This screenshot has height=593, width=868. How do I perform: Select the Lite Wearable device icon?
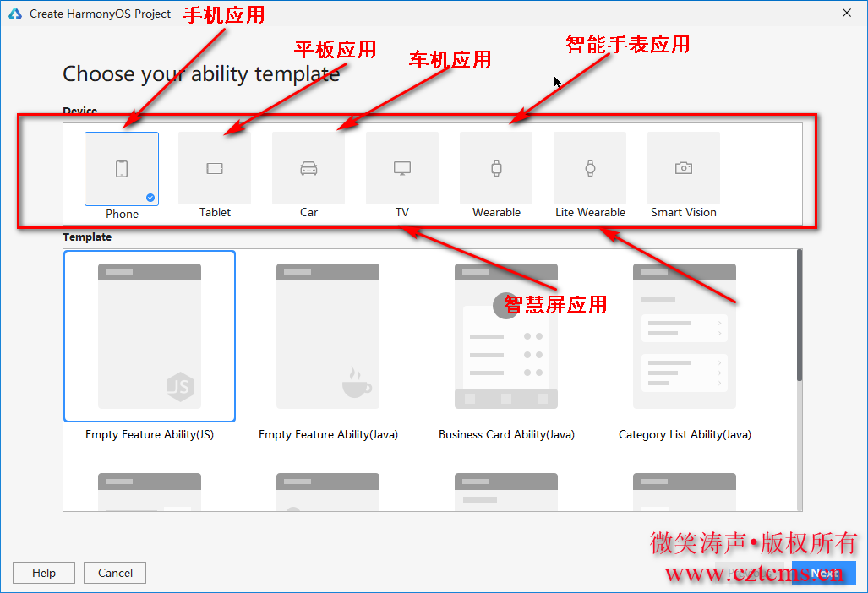(590, 168)
